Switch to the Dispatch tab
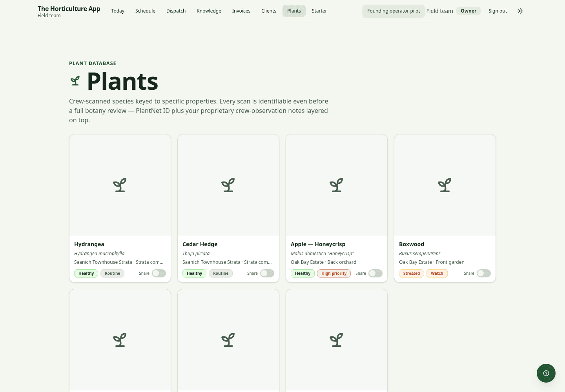 pyautogui.click(x=176, y=11)
